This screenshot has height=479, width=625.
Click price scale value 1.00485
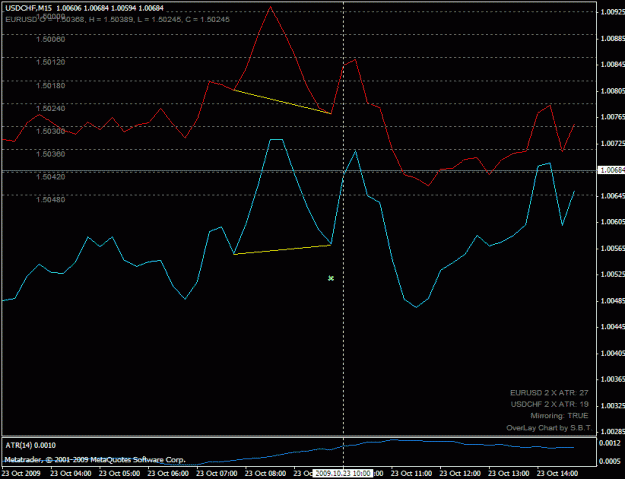pyautogui.click(x=612, y=300)
